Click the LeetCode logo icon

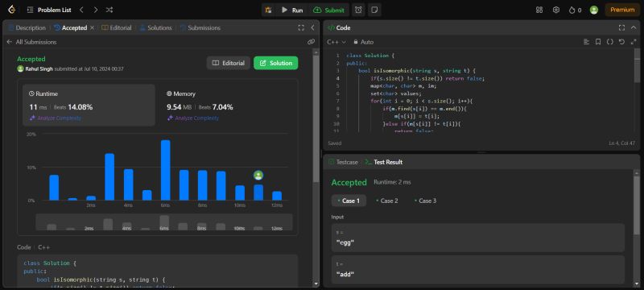pyautogui.click(x=11, y=10)
